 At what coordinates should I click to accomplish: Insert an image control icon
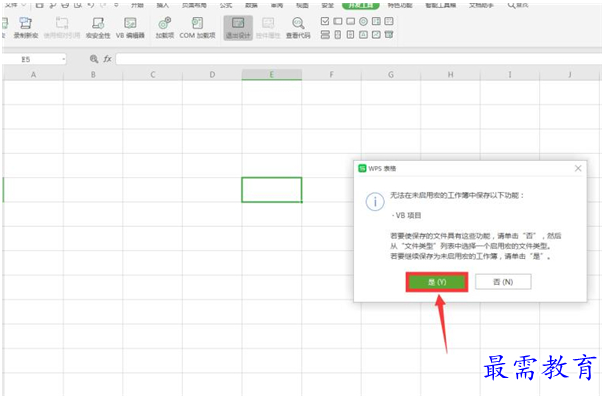pos(376,35)
